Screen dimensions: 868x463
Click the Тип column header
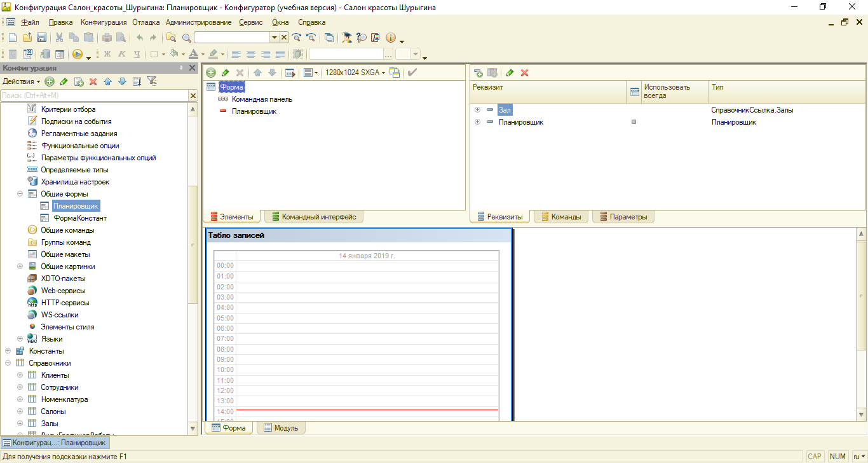point(787,92)
